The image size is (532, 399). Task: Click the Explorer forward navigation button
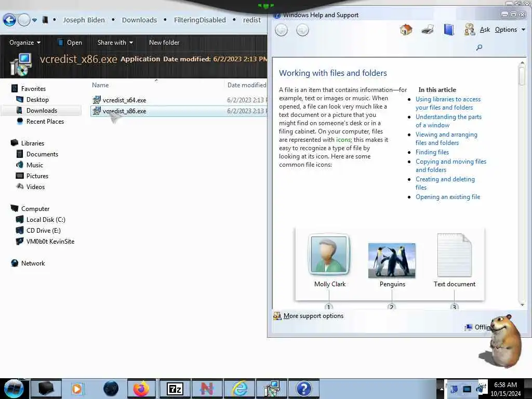click(24, 20)
